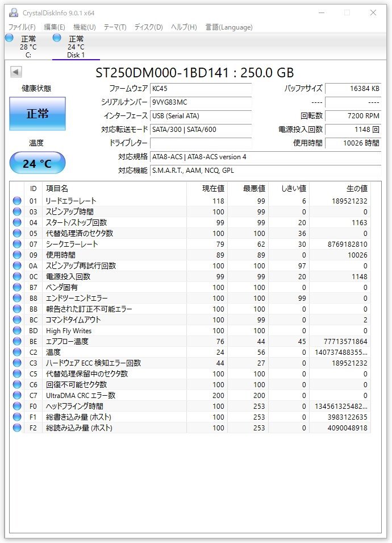Viewport: 392px width, 543px height.
Task: Click the CrystalDiskInfo app icon in title bar
Action: click(14, 13)
